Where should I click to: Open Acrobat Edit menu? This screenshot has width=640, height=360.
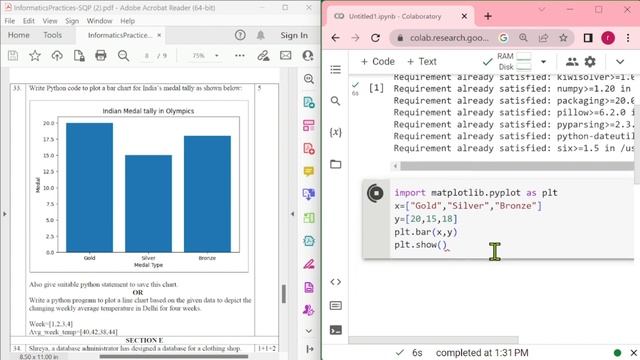[x=29, y=21]
